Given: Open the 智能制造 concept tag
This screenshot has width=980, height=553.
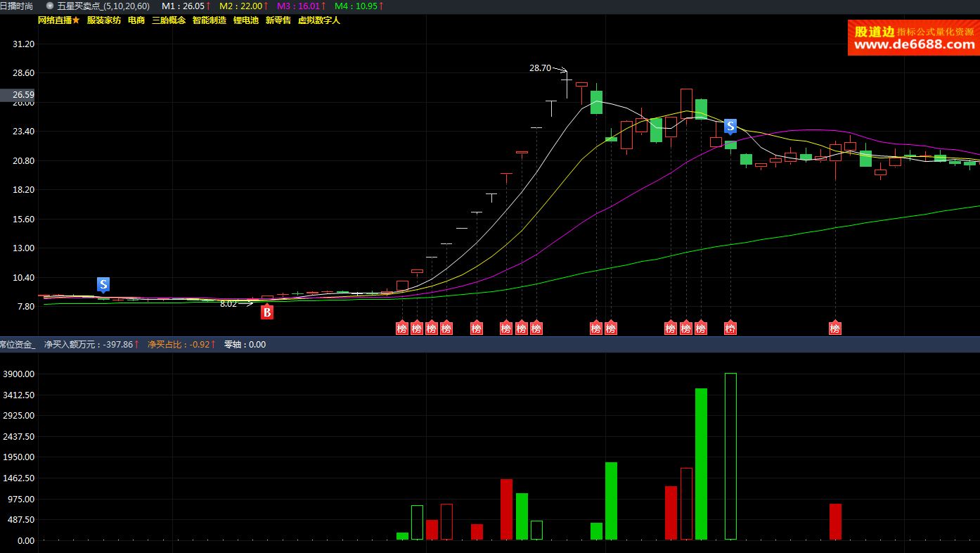Looking at the screenshot, I should point(209,20).
